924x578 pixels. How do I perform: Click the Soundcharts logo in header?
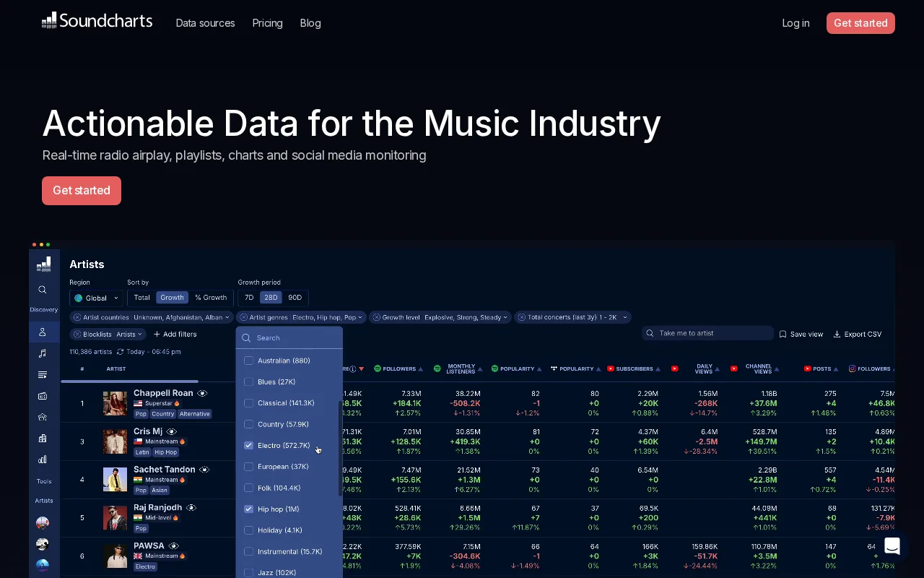pyautogui.click(x=97, y=21)
